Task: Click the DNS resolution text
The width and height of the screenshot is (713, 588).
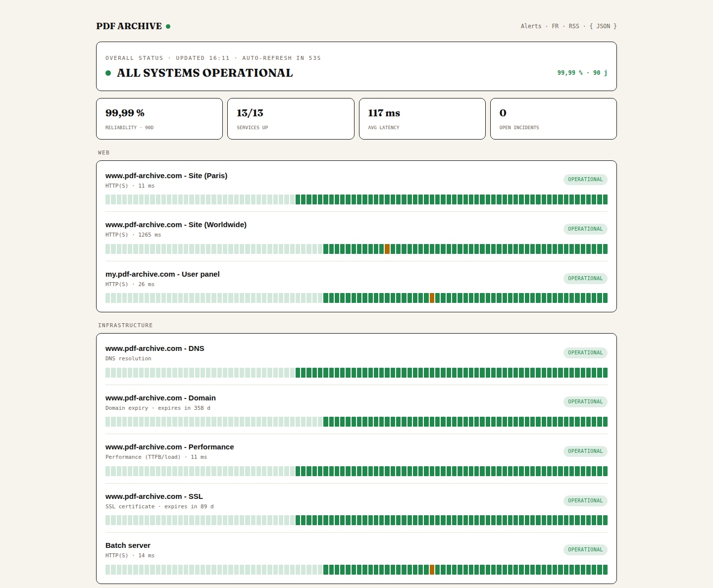Action: tap(128, 359)
